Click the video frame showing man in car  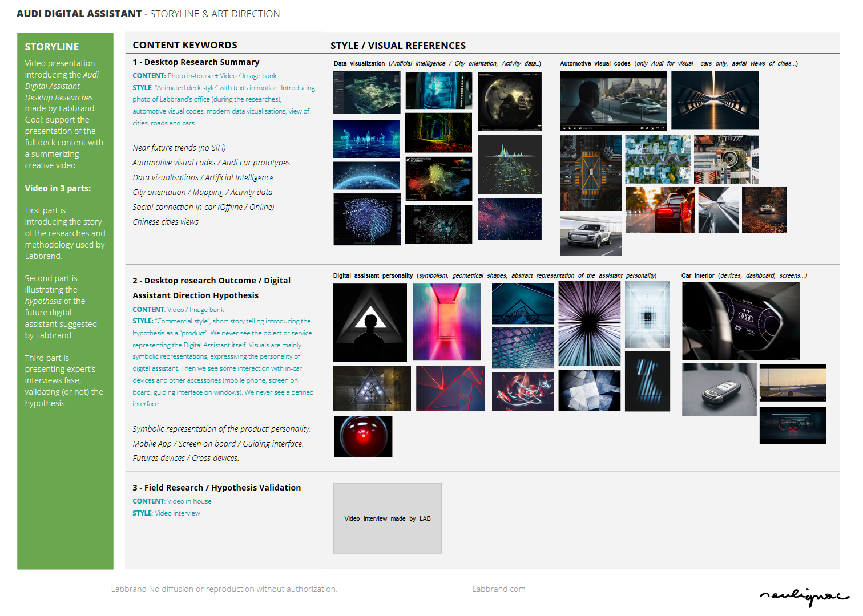pos(614,101)
